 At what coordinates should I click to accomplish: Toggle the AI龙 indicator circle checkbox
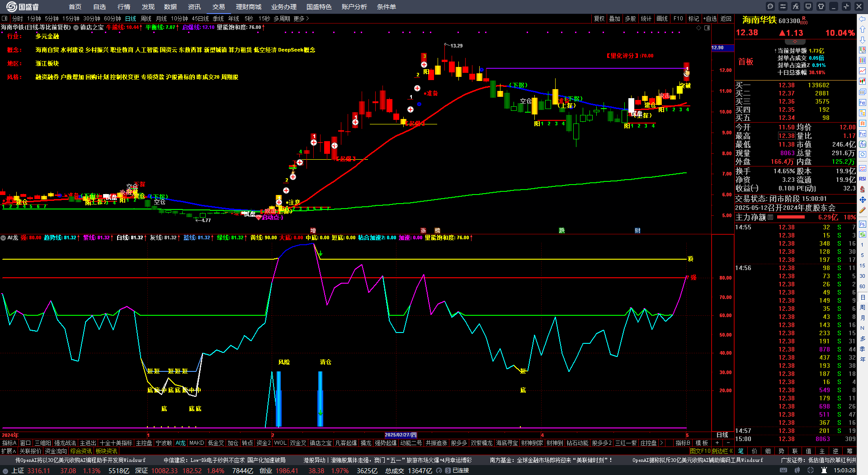[x=3, y=237]
